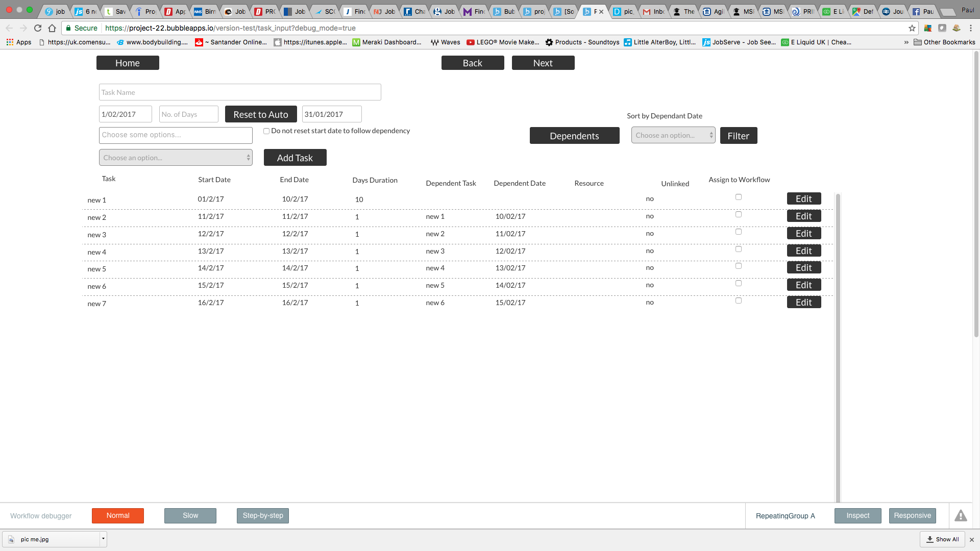Open the Chrome three-dot menu
Viewport: 980px width, 551px height.
(x=971, y=28)
